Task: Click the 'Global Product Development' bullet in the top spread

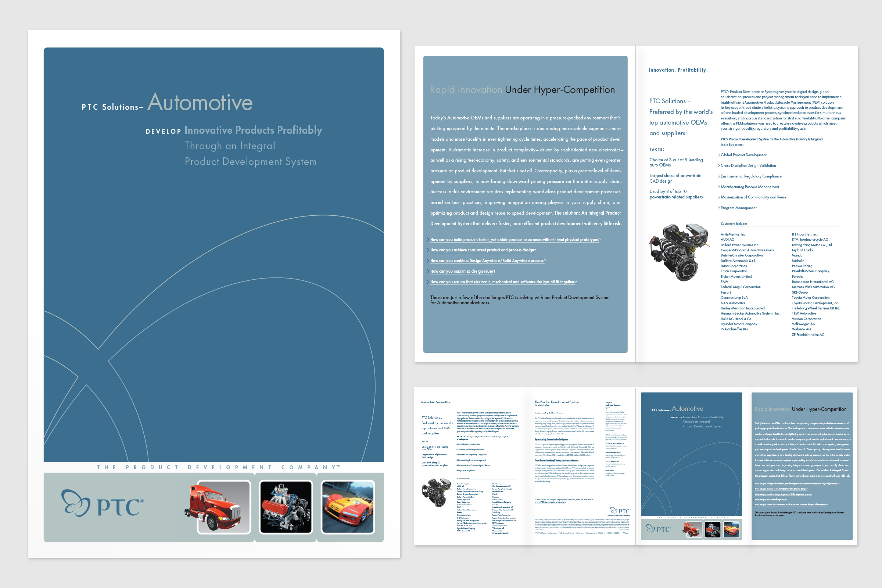Action: [742, 155]
